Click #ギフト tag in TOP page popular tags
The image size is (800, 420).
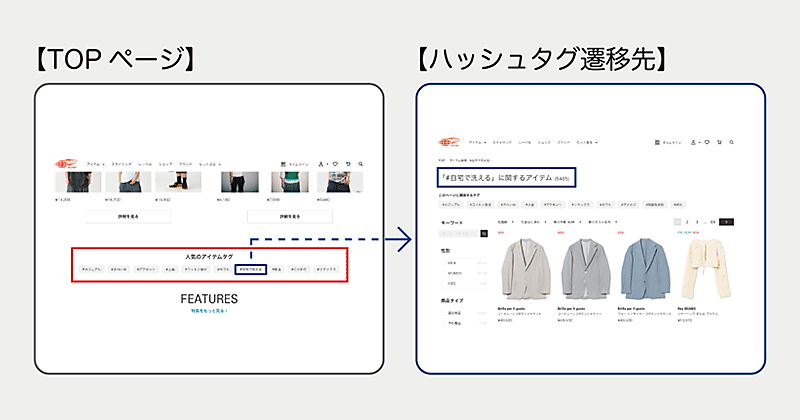tap(223, 269)
